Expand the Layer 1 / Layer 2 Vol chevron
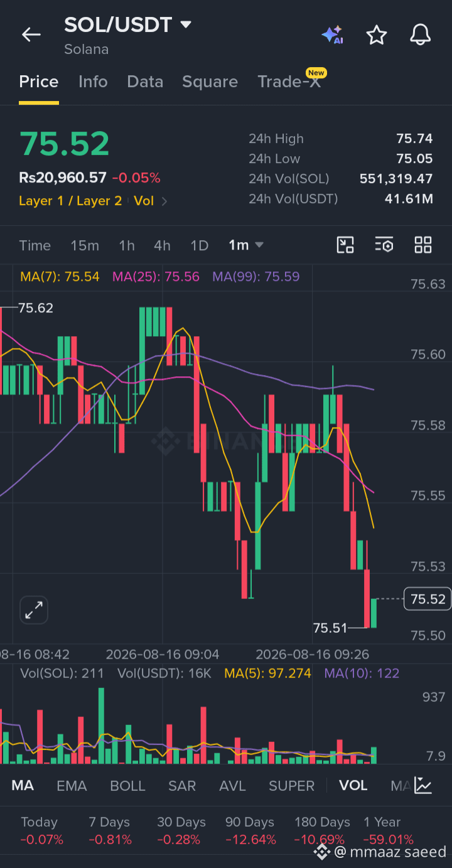Screen dimensions: 452x868 click(x=164, y=201)
